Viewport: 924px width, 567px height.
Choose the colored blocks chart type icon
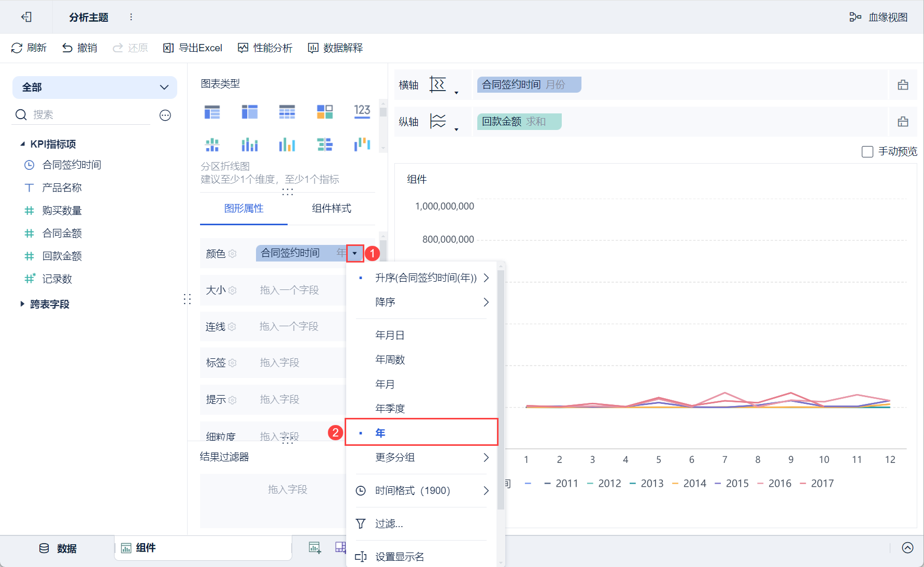pyautogui.click(x=325, y=112)
